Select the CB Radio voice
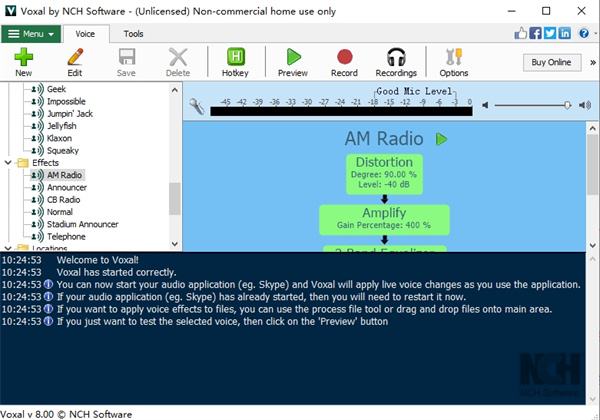600x420 pixels. click(64, 200)
